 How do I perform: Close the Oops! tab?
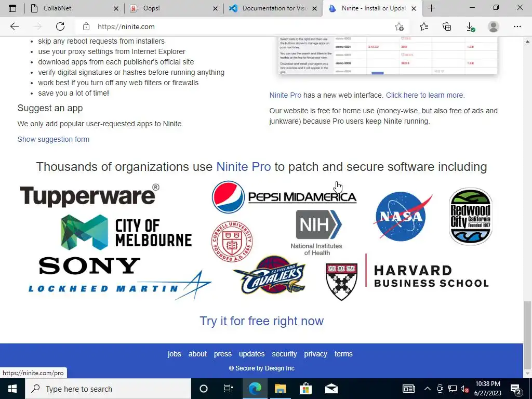click(x=215, y=8)
